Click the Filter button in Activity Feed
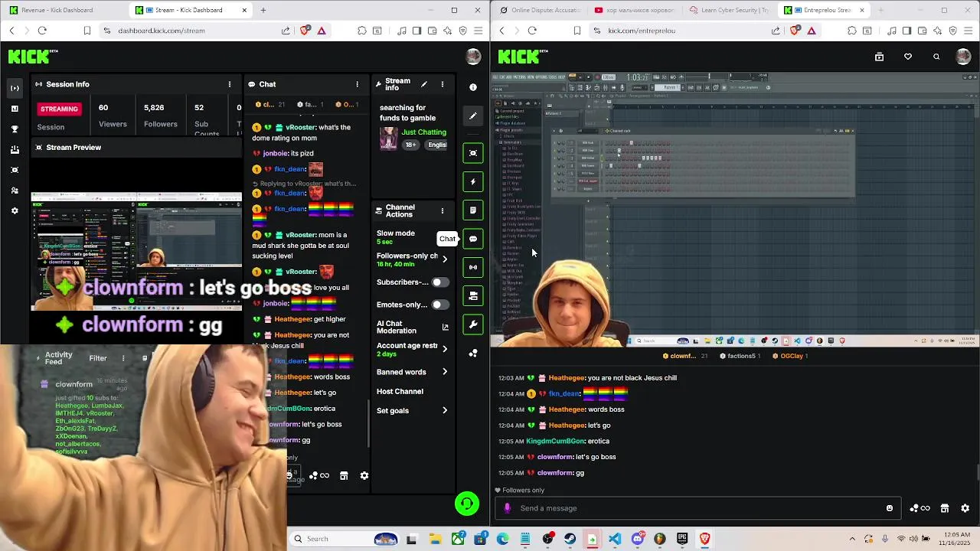 [x=98, y=358]
